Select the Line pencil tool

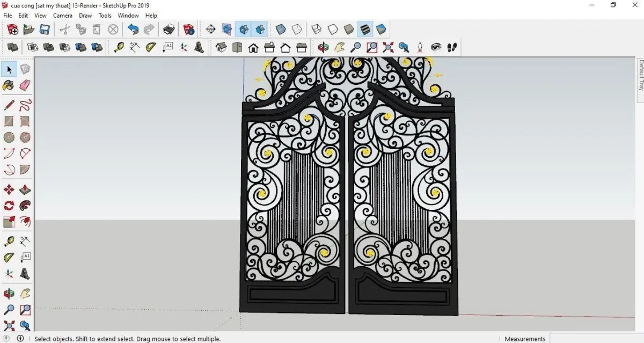click(x=9, y=105)
